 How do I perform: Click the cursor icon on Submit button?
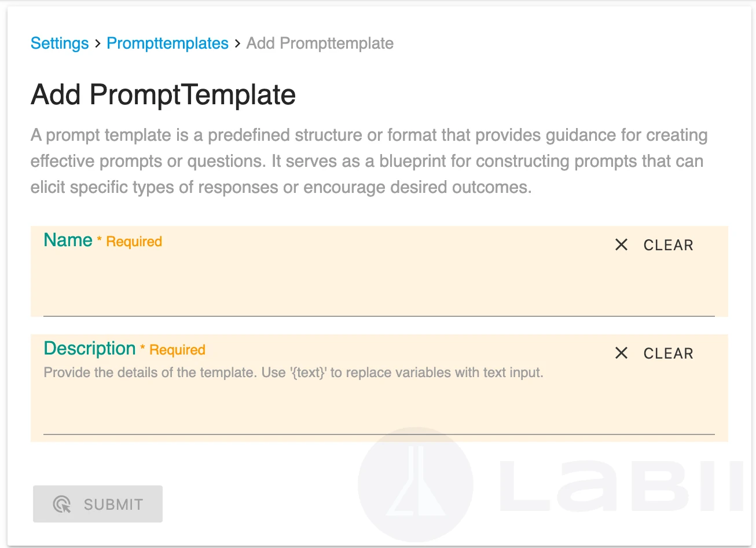pos(62,505)
